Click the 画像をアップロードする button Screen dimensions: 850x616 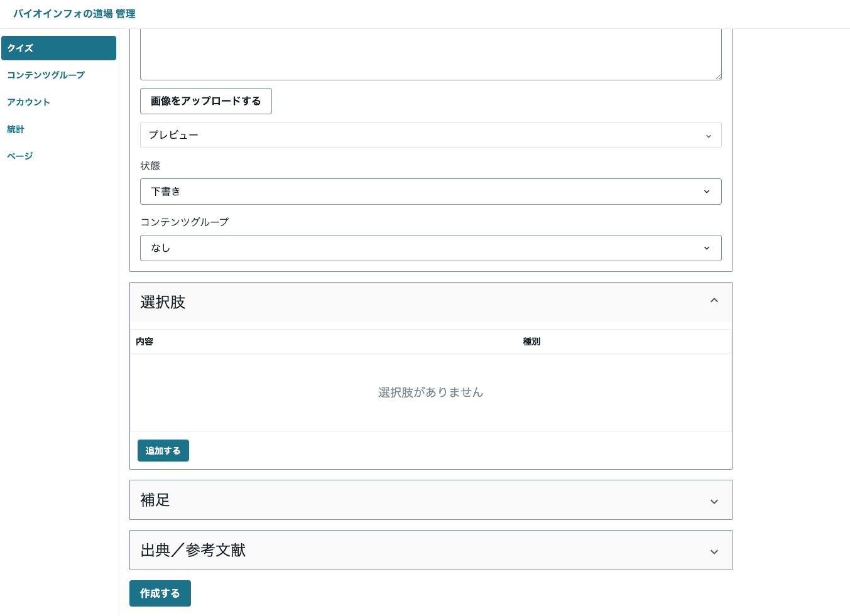[x=205, y=101]
